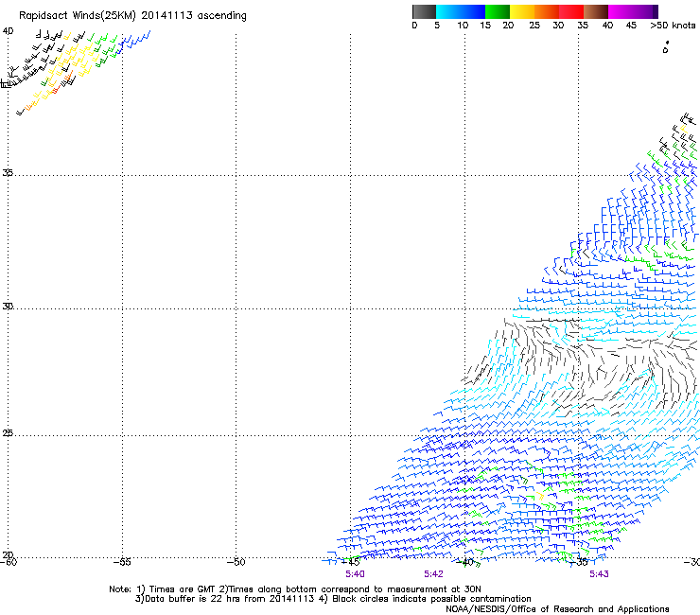Select the latitude axis label '40'
This screenshot has width=700, height=615.
(8, 31)
